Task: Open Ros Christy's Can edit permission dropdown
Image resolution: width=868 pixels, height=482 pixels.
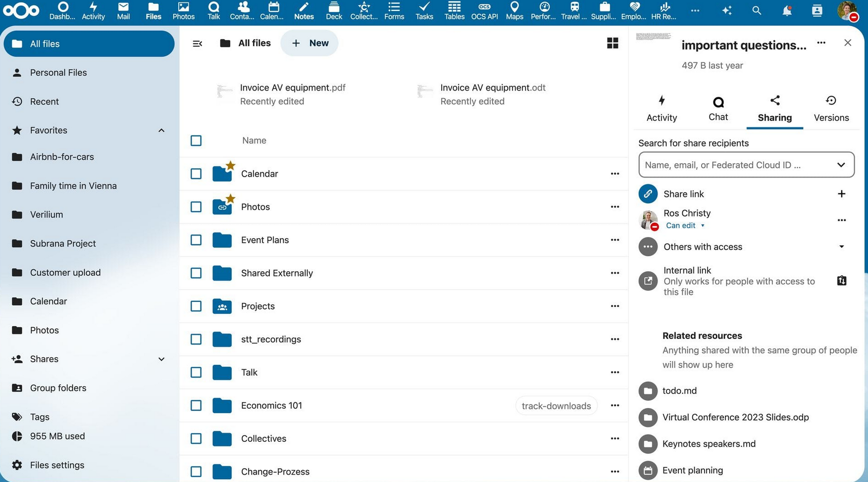Action: tap(685, 226)
